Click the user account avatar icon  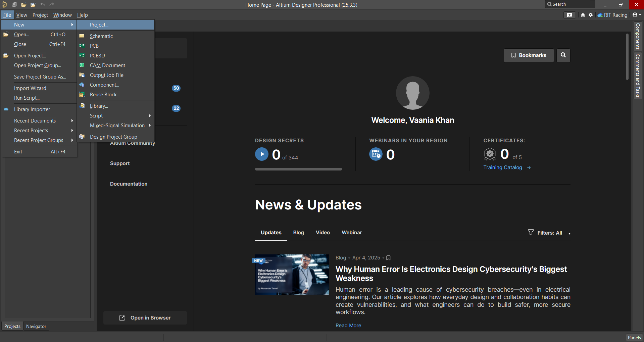point(635,15)
